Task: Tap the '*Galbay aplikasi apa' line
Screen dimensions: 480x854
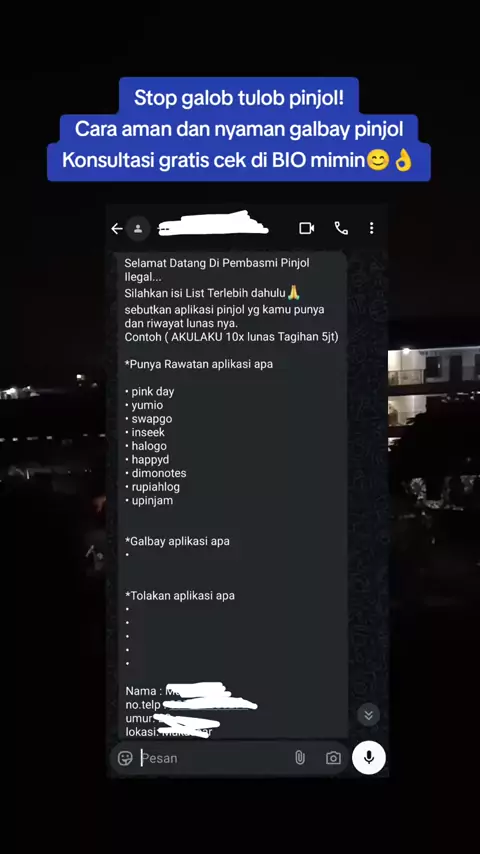Action: point(178,541)
